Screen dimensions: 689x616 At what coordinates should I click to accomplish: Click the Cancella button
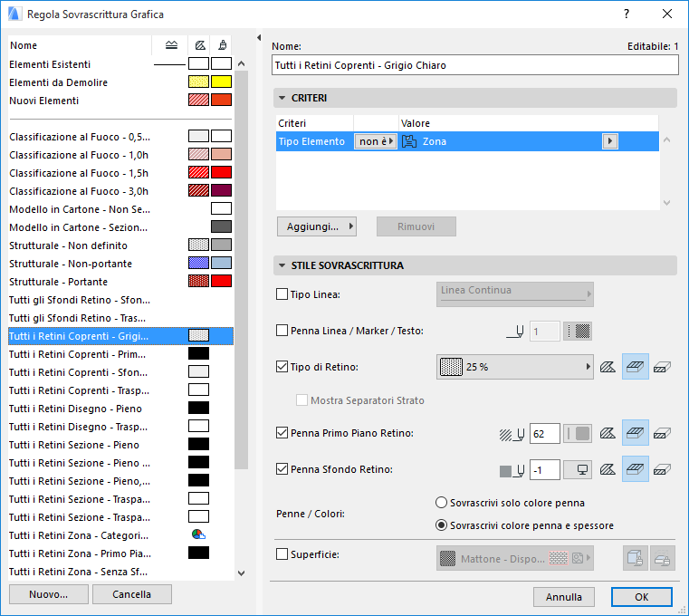132,594
